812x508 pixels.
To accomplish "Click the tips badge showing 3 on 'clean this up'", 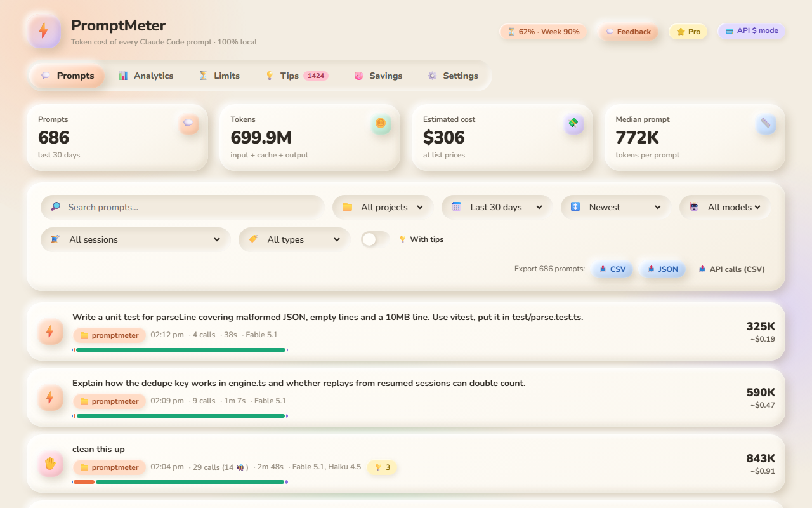I will click(x=383, y=467).
